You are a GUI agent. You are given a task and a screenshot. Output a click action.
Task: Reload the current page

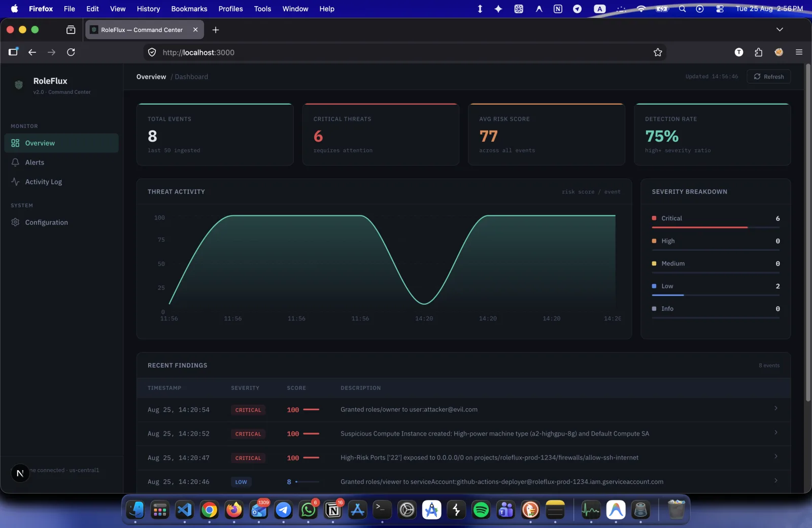click(x=71, y=52)
